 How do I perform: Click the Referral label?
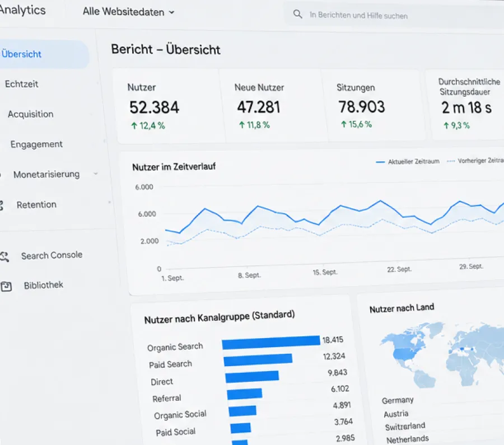167,399
